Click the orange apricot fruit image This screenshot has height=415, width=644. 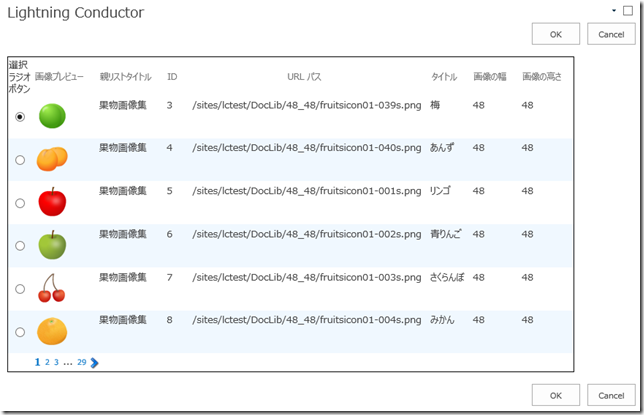coord(52,159)
